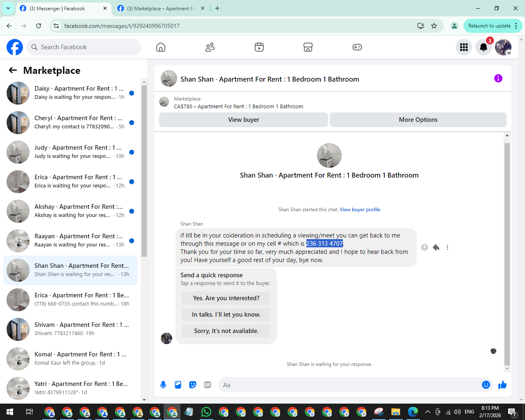The width and height of the screenshot is (525, 420).
Task: Switch to Marketplace – Apartment tab
Action: (x=160, y=8)
